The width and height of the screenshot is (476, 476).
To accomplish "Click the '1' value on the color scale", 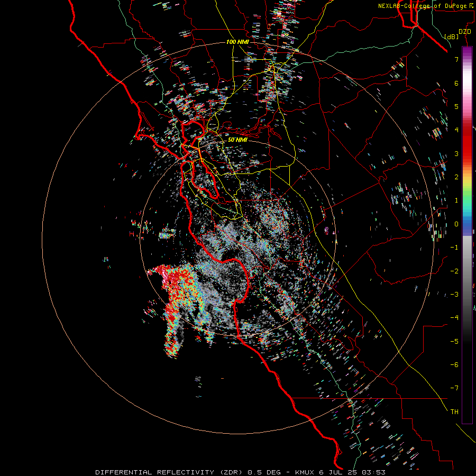I will (456, 200).
